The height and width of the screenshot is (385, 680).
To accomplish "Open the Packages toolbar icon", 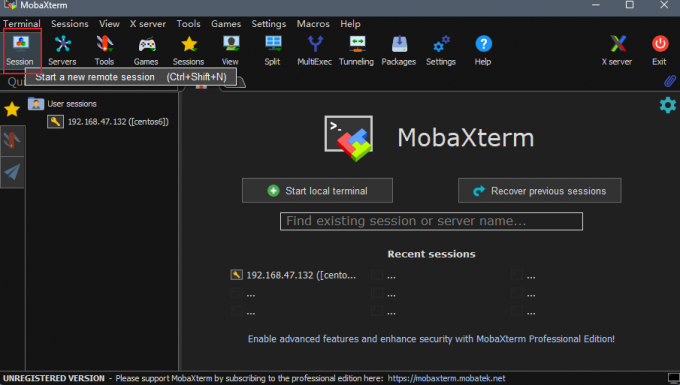I will (399, 50).
